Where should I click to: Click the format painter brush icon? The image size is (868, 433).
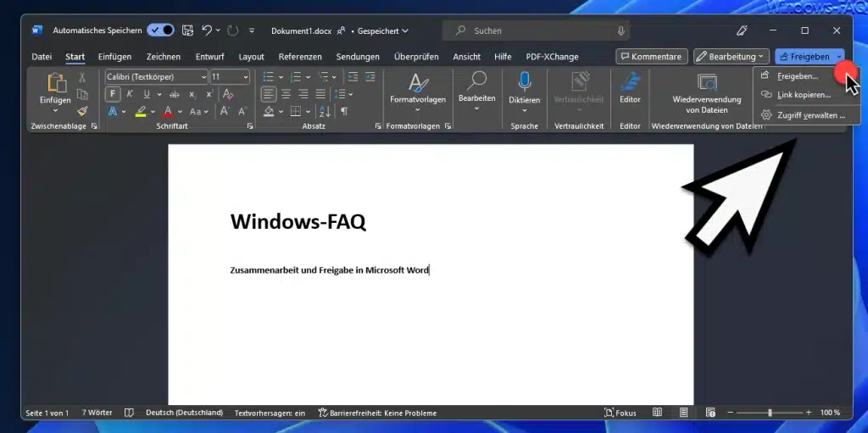82,111
